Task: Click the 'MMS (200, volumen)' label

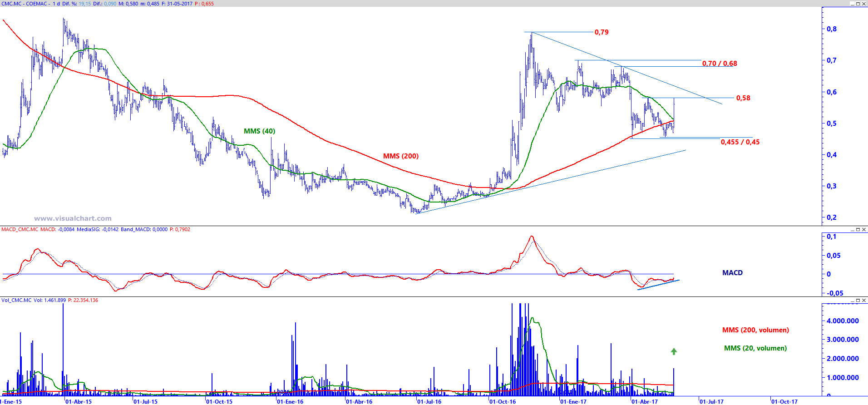Action: point(755,330)
